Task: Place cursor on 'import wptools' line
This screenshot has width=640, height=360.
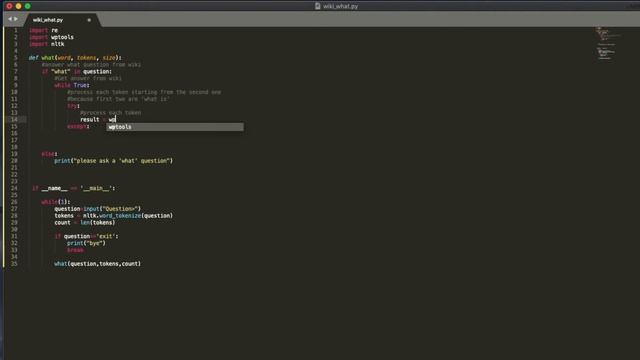Action: pyautogui.click(x=51, y=37)
